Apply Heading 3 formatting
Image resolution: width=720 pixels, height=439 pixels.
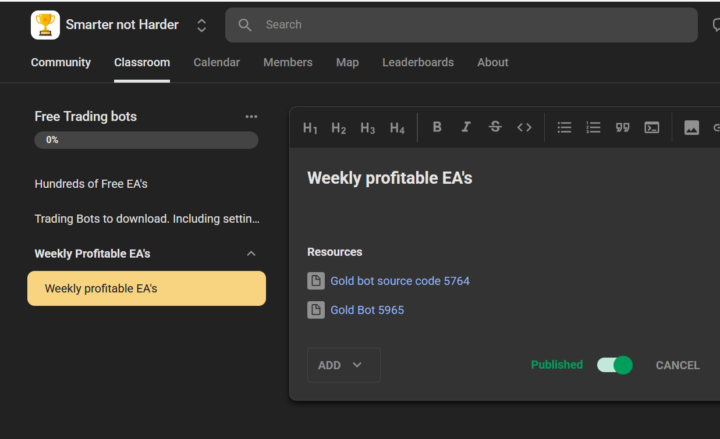click(368, 128)
